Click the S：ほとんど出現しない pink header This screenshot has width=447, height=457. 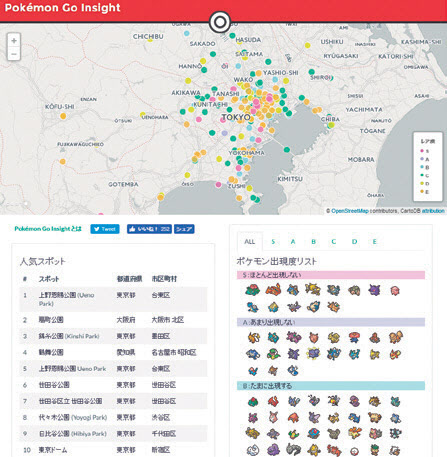click(x=331, y=275)
